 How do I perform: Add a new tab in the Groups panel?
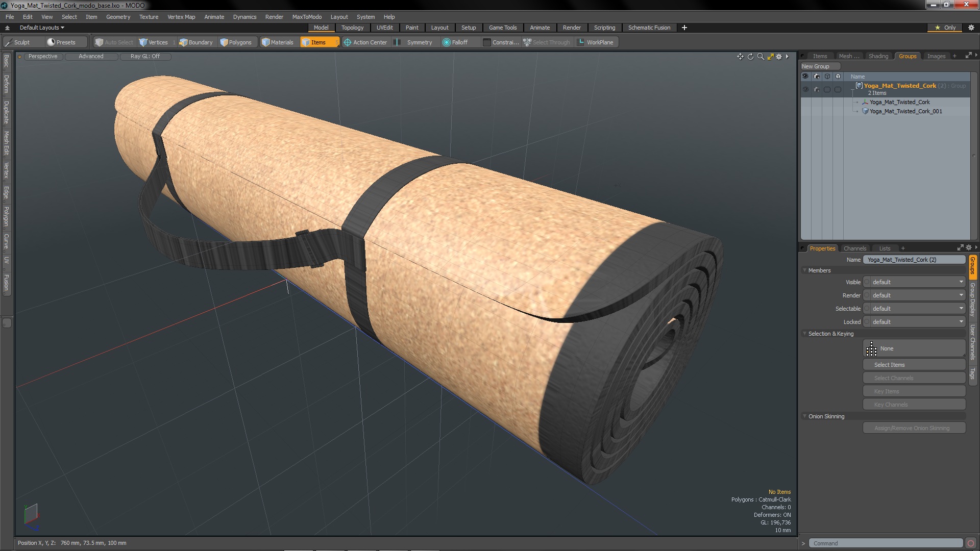click(954, 56)
